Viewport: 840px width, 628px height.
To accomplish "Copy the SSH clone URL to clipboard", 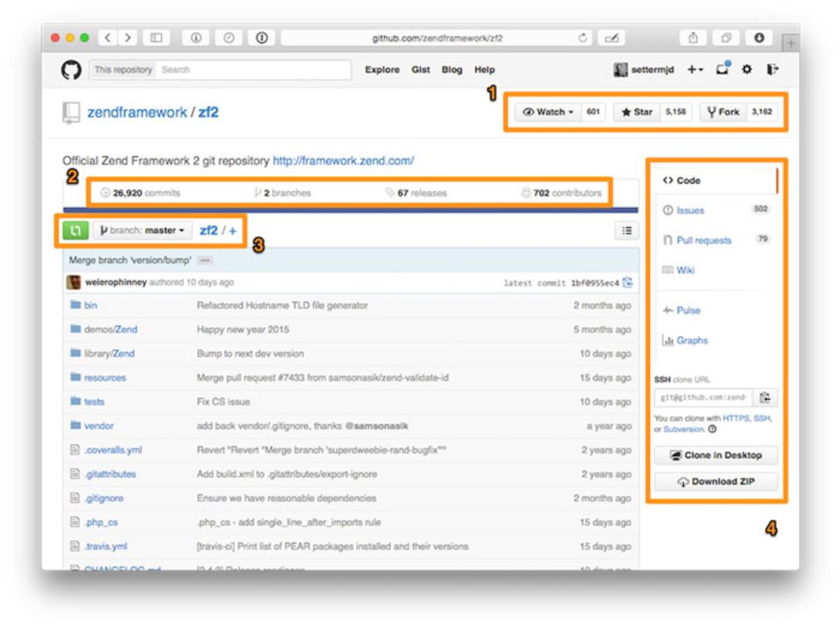I will tap(765, 397).
